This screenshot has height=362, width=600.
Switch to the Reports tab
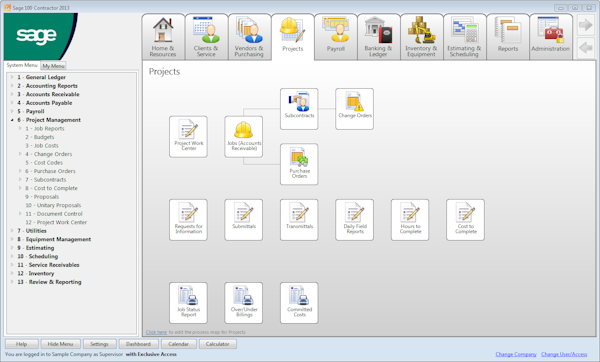[508, 37]
